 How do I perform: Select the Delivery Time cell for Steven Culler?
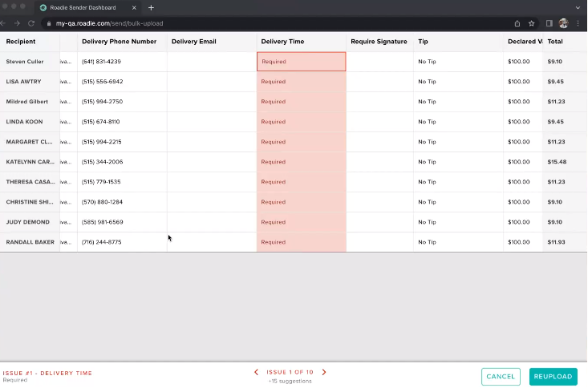(x=301, y=62)
